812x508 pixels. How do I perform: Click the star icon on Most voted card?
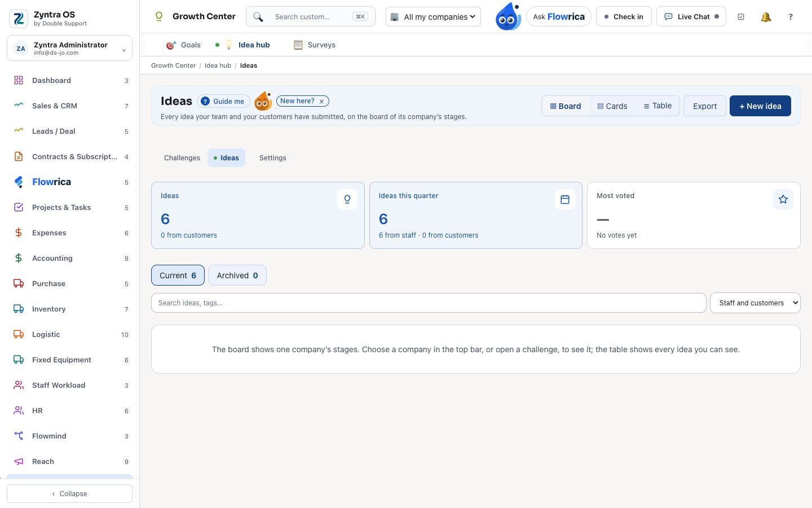click(783, 199)
